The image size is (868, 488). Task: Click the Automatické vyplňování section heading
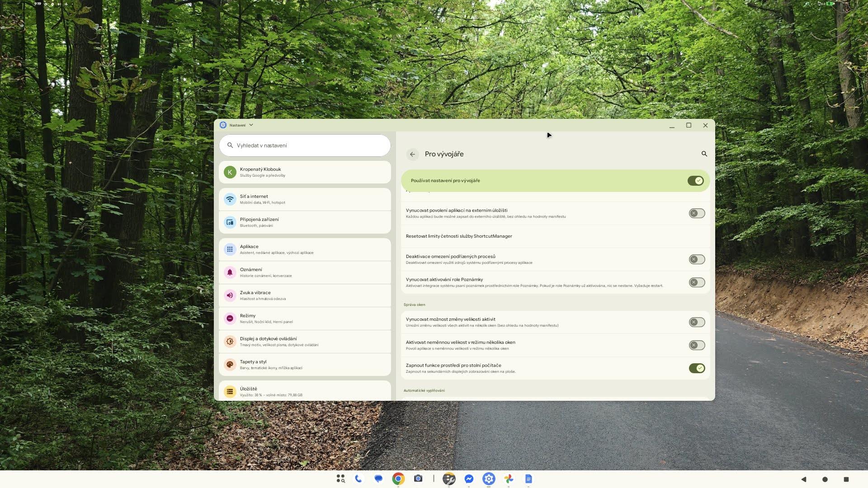[x=424, y=390]
